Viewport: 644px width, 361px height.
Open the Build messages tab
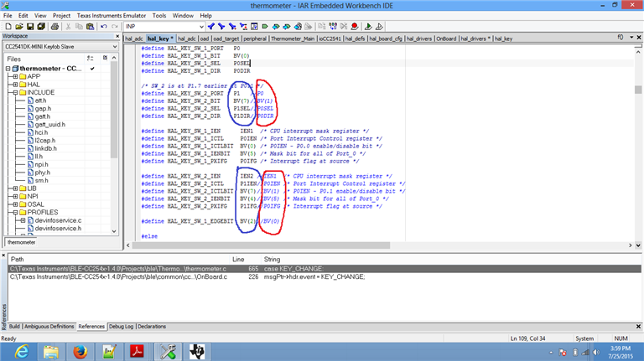pos(14,327)
